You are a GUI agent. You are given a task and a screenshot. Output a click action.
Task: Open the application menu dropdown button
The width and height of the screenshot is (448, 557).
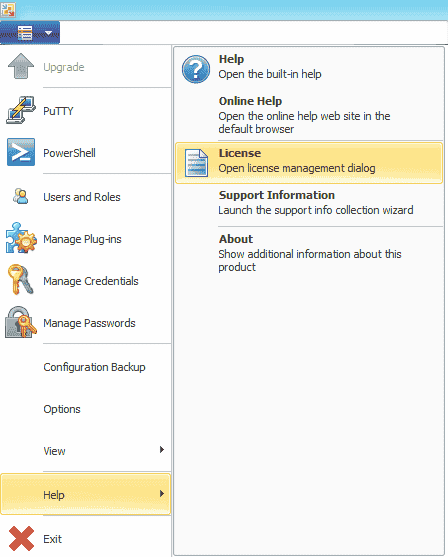[x=30, y=33]
